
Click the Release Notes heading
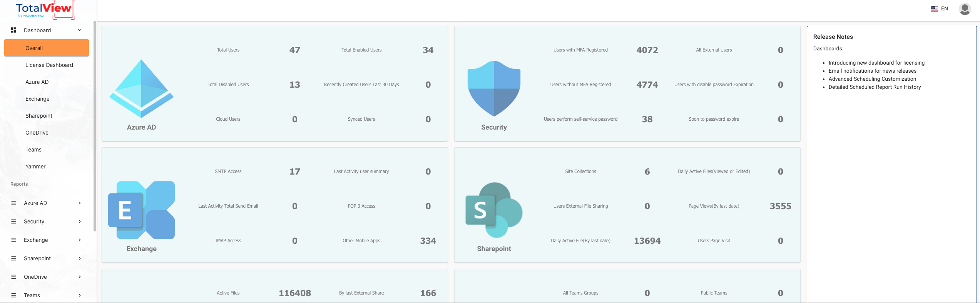tap(833, 37)
